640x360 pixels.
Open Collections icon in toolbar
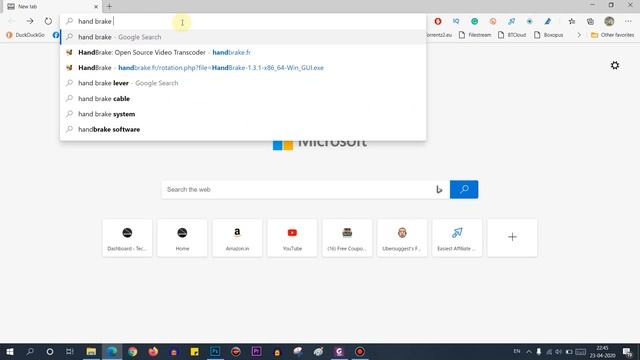pos(590,21)
